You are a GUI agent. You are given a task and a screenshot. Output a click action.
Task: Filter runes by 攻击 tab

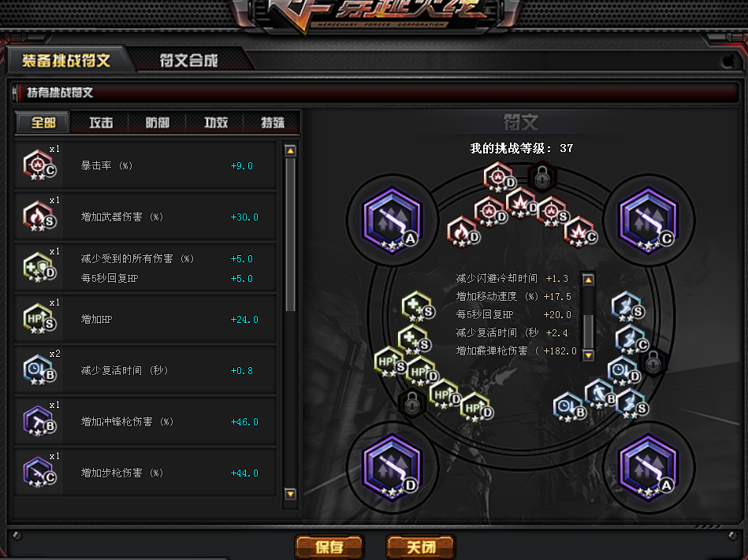tap(101, 123)
